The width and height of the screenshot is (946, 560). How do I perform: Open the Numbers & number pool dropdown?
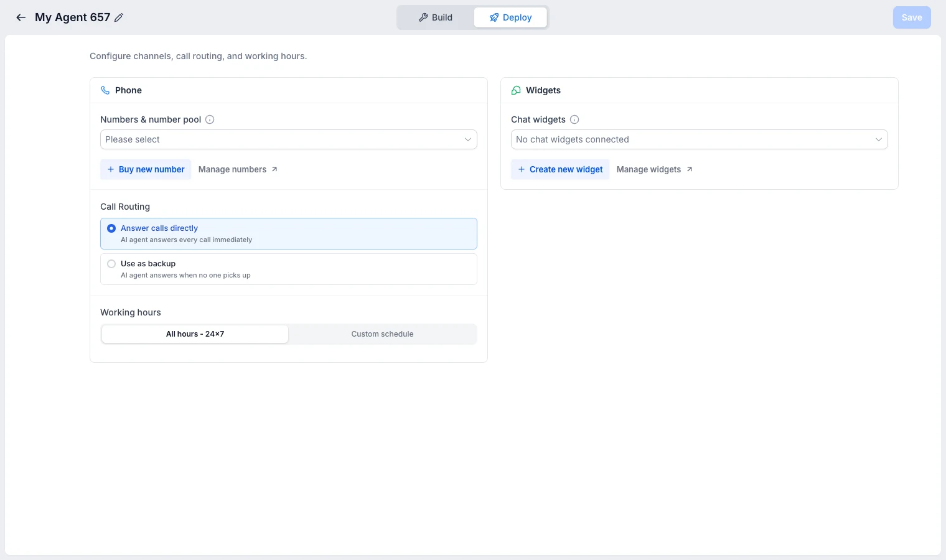pos(289,139)
